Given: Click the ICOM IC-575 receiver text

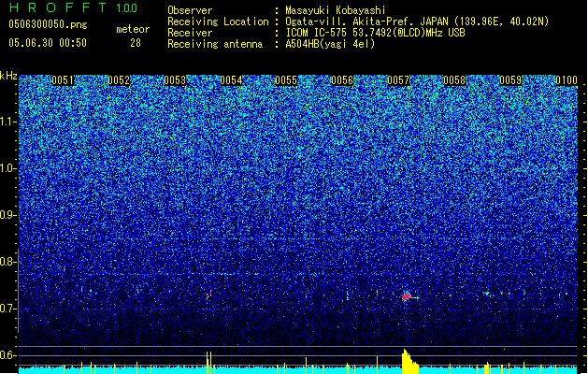Looking at the screenshot, I should click(375, 33).
